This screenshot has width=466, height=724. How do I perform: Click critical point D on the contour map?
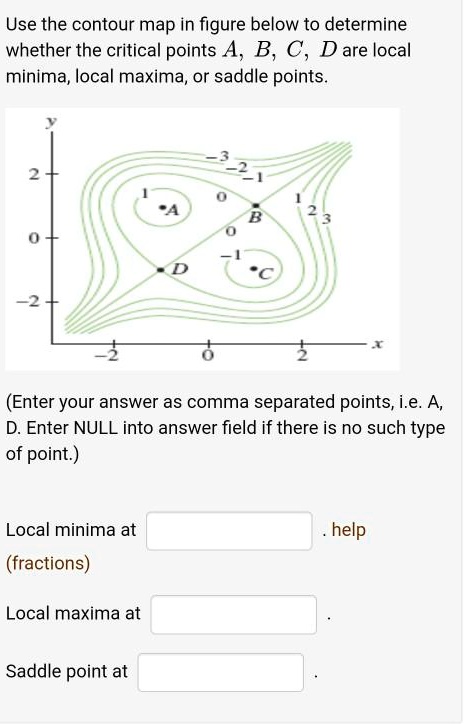[x=160, y=270]
